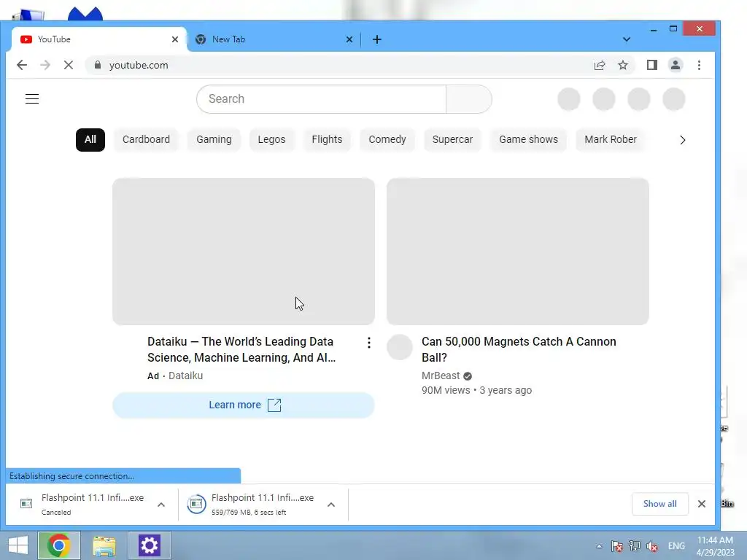This screenshot has width=747, height=560.
Task: Bookmark this tab with the star
Action: point(623,65)
